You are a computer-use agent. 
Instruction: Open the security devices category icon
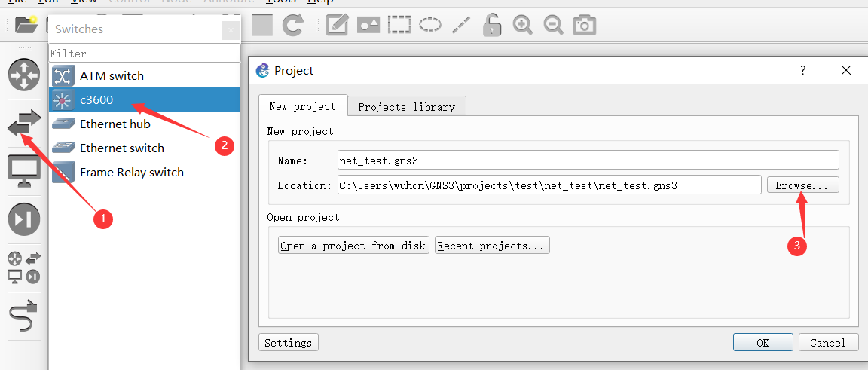pyautogui.click(x=24, y=219)
